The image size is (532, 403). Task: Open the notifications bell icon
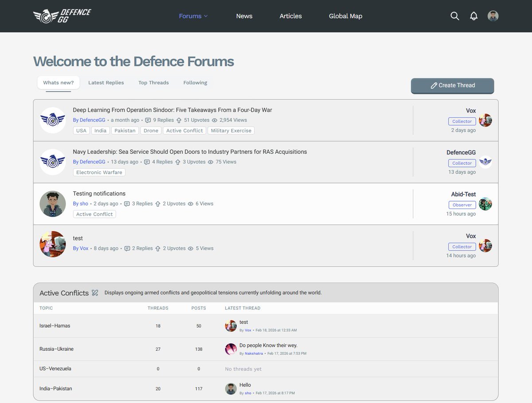point(473,16)
